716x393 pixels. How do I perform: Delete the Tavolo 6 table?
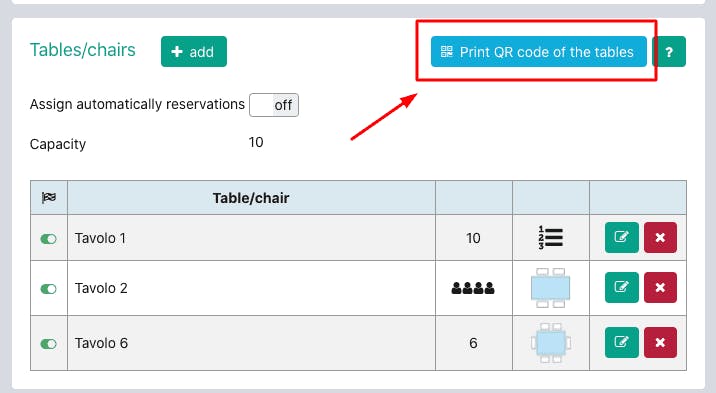point(660,342)
